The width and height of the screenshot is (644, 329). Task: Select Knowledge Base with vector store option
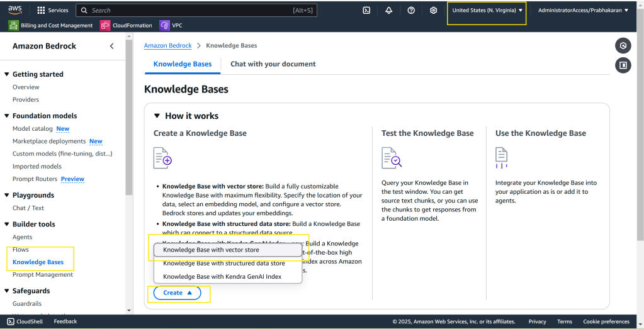[211, 250]
